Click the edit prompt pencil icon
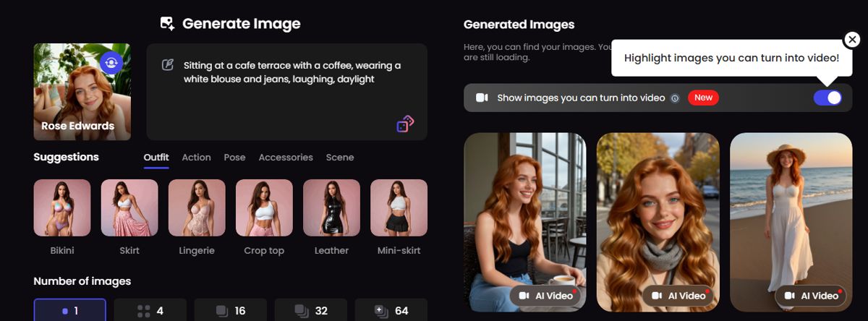Screen dimensions: 868x321 click(168, 66)
